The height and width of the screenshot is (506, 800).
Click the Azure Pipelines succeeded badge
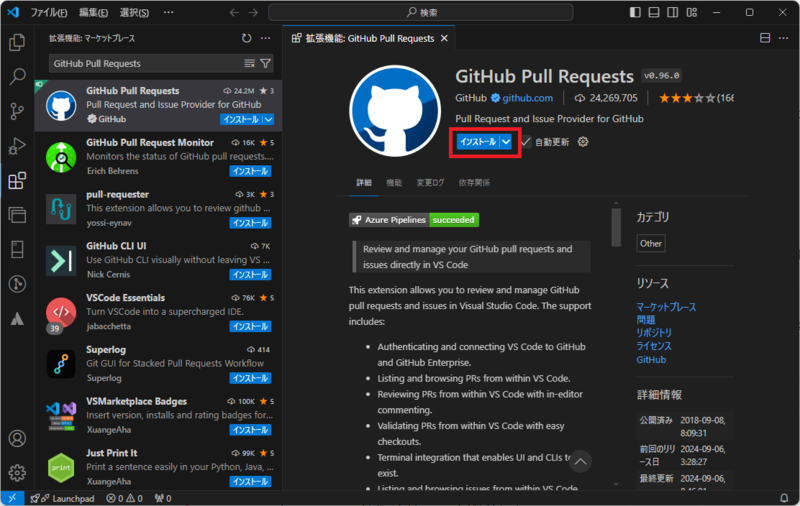tap(414, 220)
